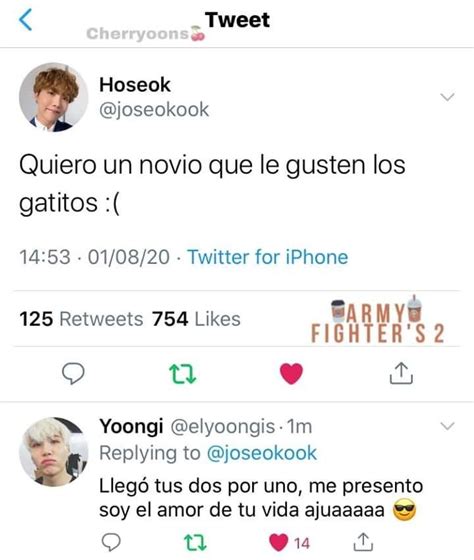Open @joseokook mention in Yoongi's reply

click(261, 453)
